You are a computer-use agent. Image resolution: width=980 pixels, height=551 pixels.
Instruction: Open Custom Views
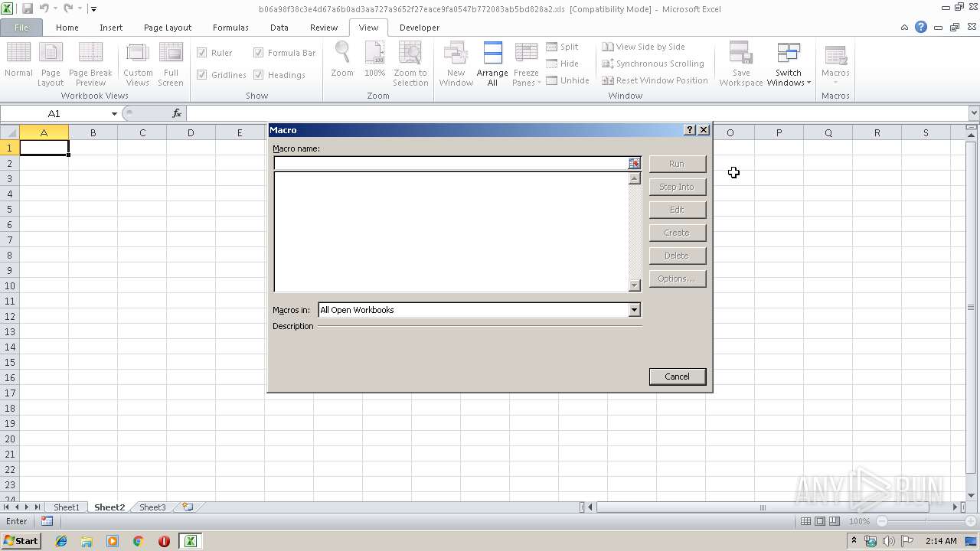point(138,62)
